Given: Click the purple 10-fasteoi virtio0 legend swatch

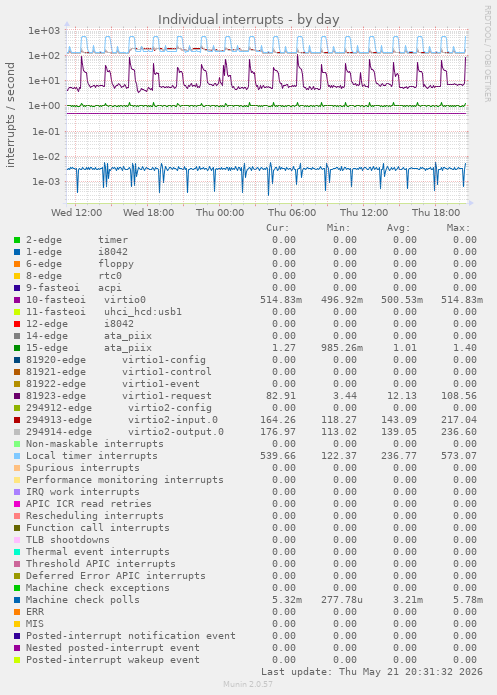Looking at the screenshot, I should 17,300.
